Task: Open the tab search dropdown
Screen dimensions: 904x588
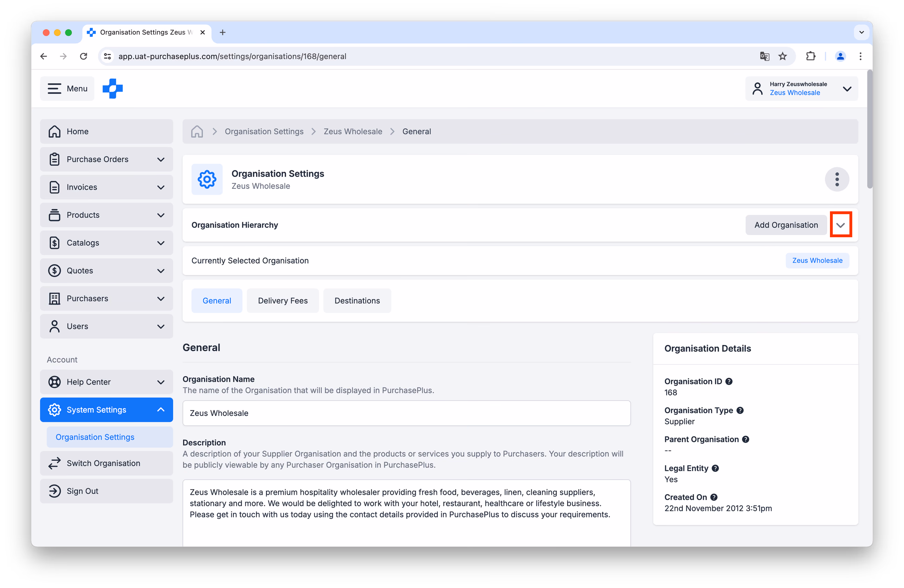Action: [862, 32]
